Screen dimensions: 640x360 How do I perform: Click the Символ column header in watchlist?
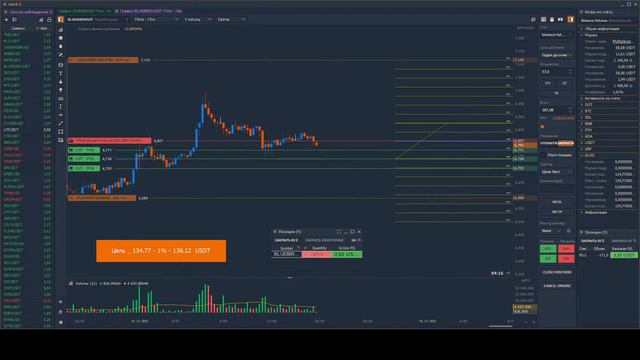[18, 29]
